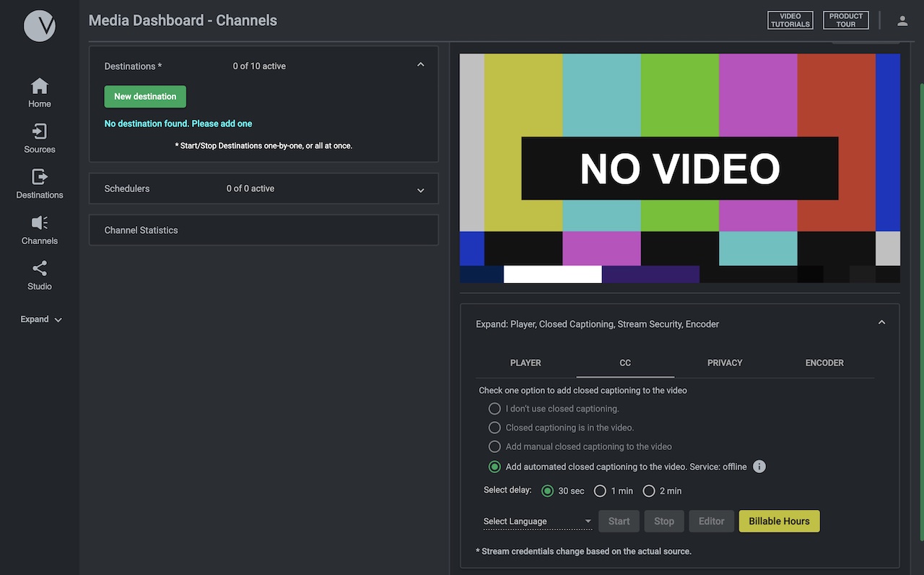Click the info icon beside Service: offline
The width and height of the screenshot is (924, 575).
coord(759,467)
